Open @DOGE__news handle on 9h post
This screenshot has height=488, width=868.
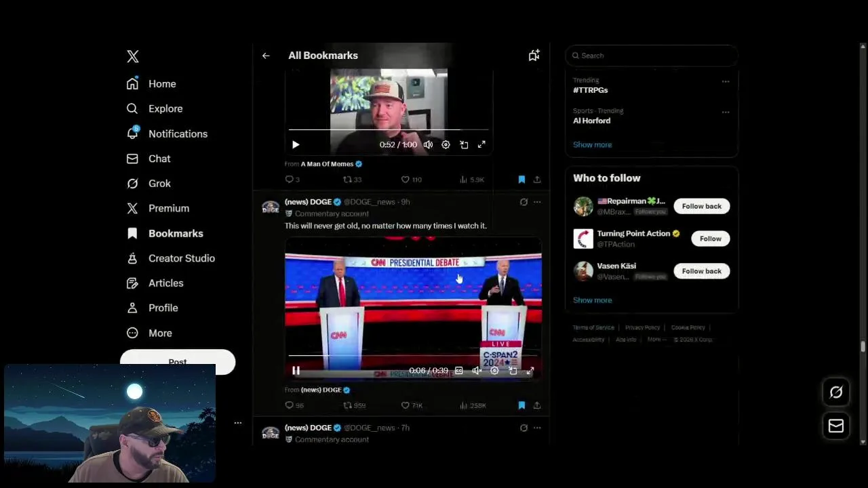click(x=370, y=202)
